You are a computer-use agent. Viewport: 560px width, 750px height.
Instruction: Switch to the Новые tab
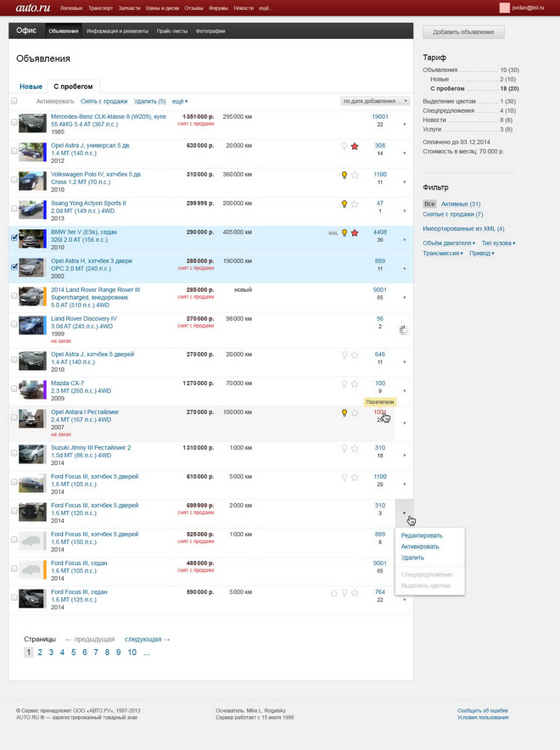(31, 87)
